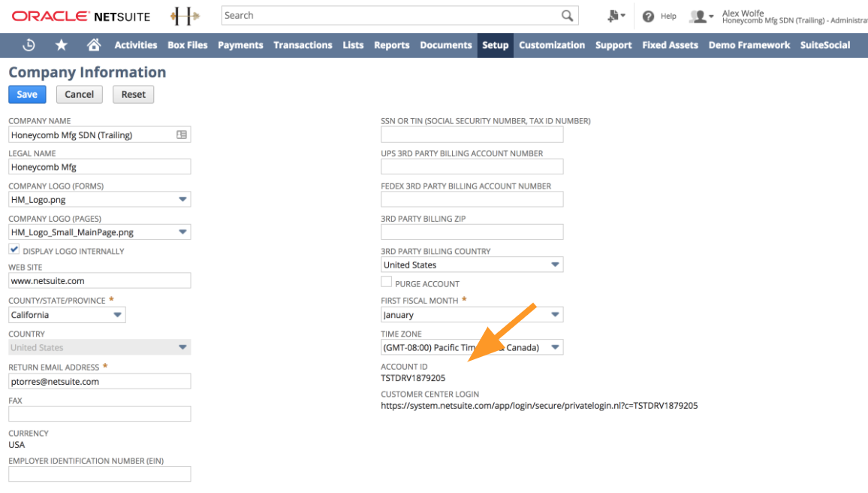
Task: Open the Help question mark icon
Action: [649, 16]
